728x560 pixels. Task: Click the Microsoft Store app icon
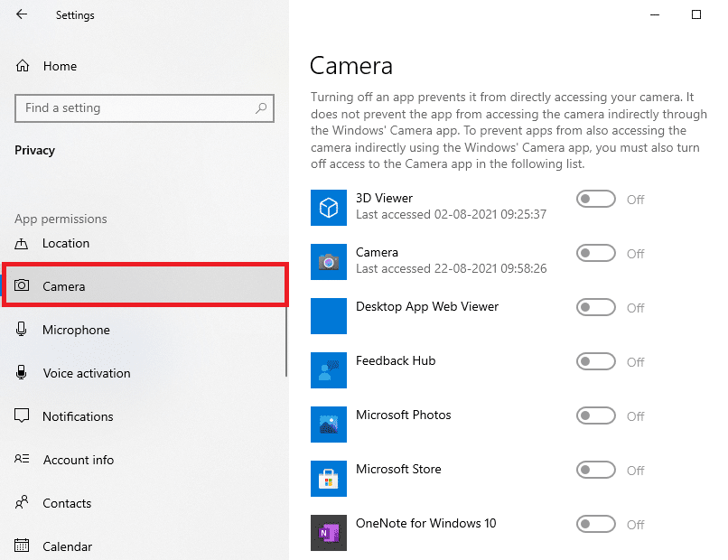[x=329, y=478]
